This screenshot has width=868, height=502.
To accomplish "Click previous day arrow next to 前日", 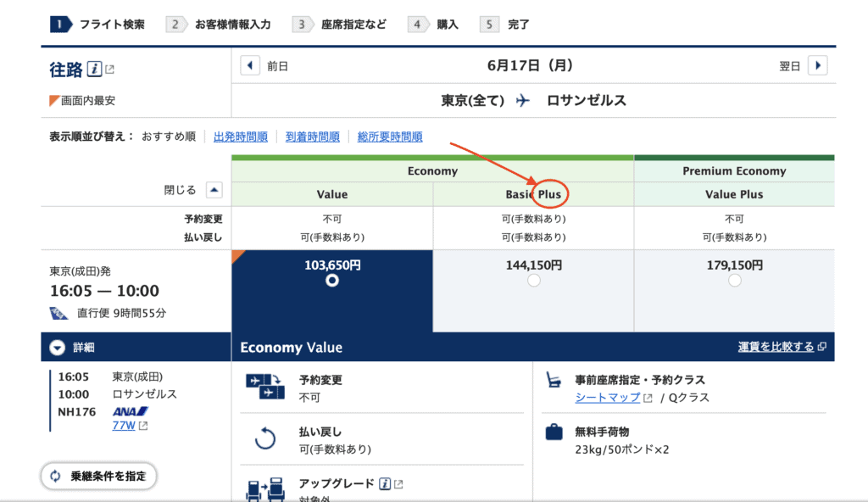I will click(x=250, y=66).
